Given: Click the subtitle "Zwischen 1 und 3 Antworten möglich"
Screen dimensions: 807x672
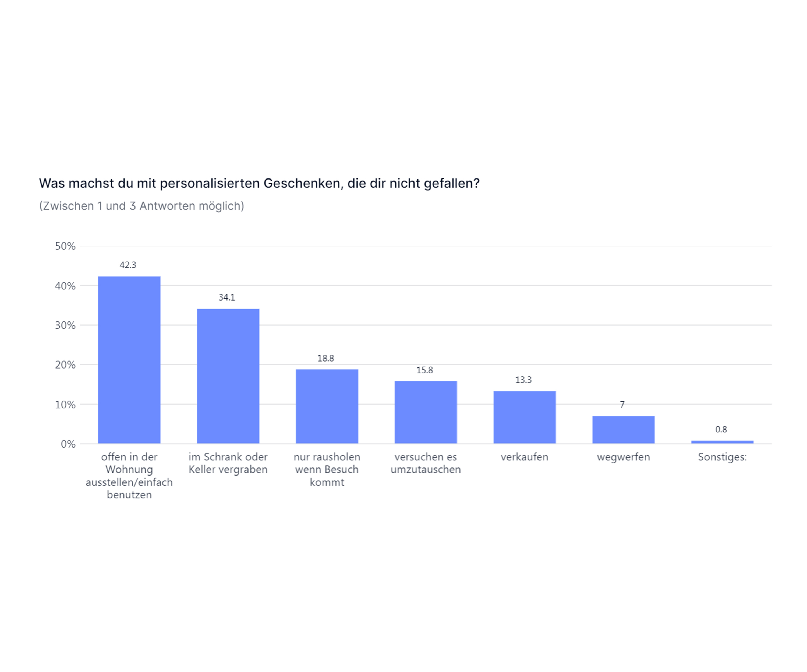Looking at the screenshot, I should [141, 206].
